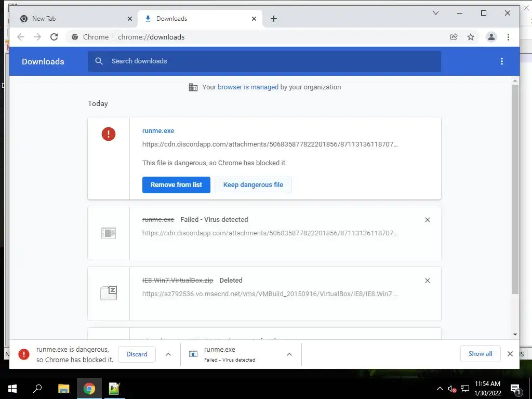Screen dimensions: 532x399
Task: Open the browser is managed link
Action: 248,87
